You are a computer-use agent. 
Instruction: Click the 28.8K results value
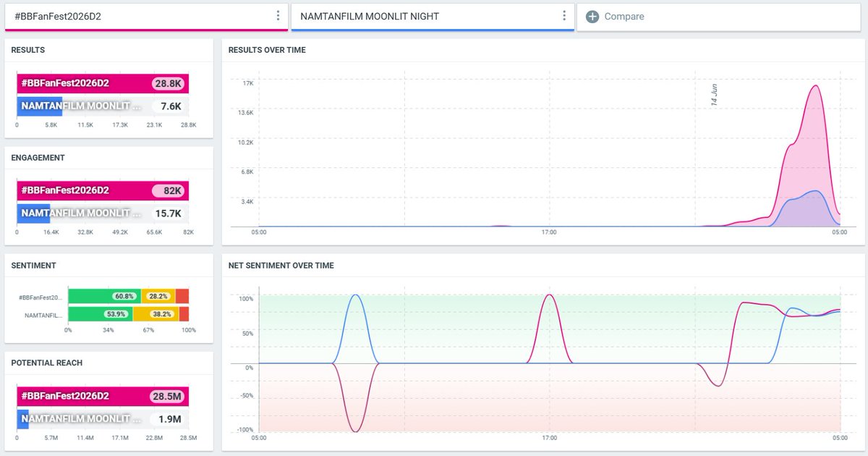(x=169, y=84)
